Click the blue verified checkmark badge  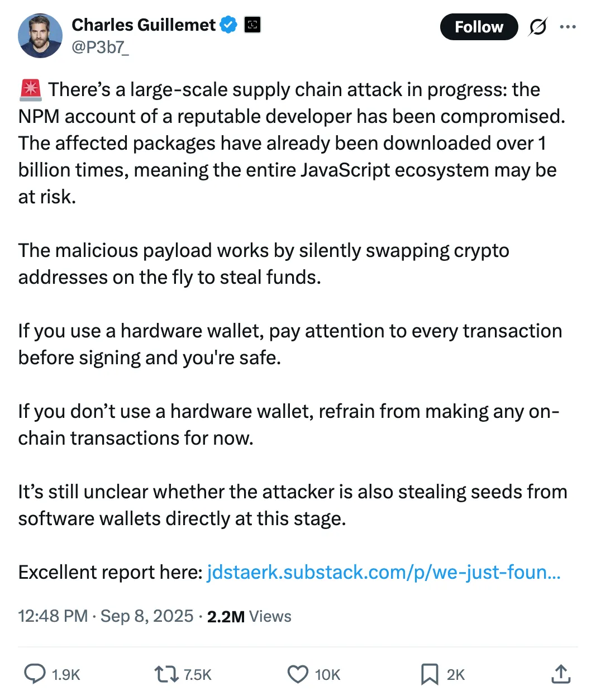pos(228,25)
